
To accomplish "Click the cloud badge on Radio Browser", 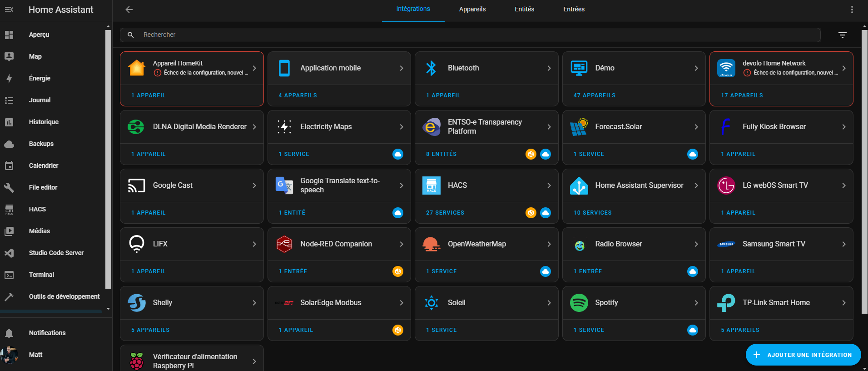I will coord(693,271).
